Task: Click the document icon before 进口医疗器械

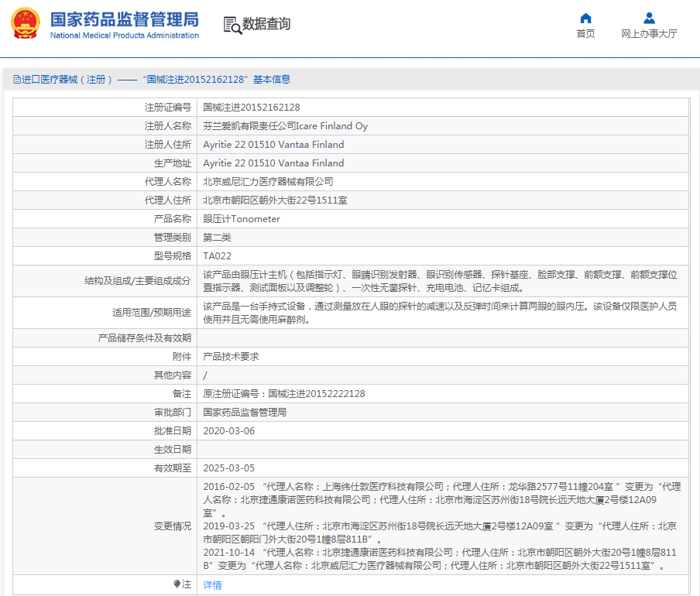Action: 17,80
